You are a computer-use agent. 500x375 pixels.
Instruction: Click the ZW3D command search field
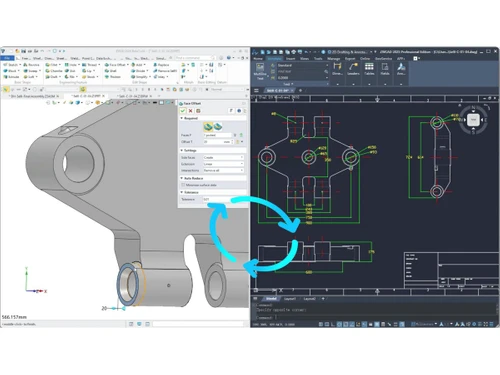pos(195,58)
